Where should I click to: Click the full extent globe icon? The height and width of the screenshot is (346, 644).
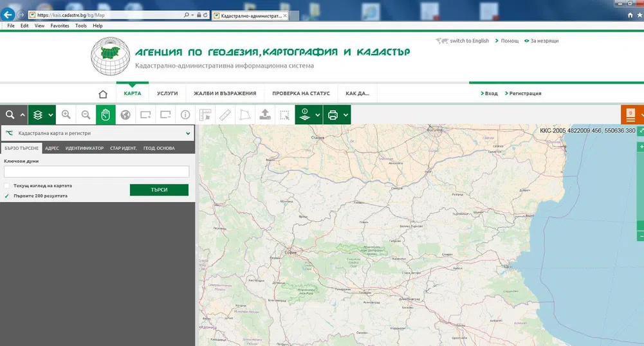click(x=125, y=115)
